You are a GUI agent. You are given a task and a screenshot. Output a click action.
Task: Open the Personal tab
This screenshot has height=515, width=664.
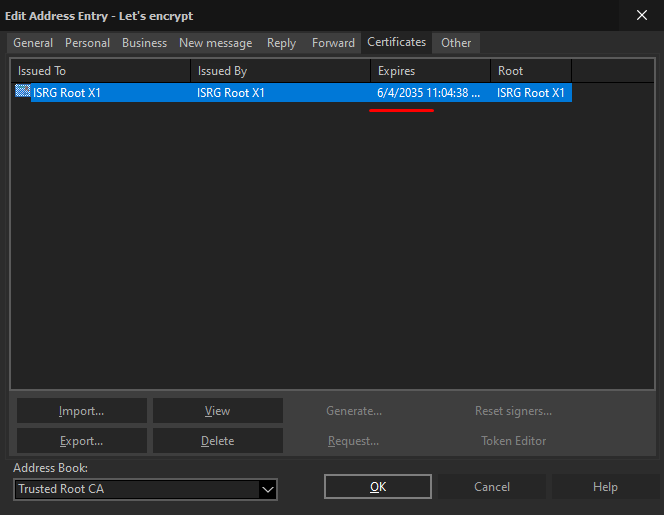pyautogui.click(x=87, y=43)
